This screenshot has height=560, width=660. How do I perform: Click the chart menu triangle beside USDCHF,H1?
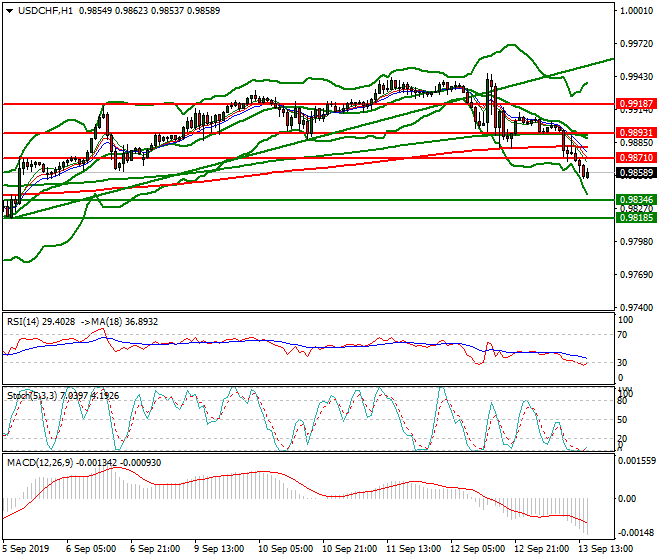pos(9,11)
